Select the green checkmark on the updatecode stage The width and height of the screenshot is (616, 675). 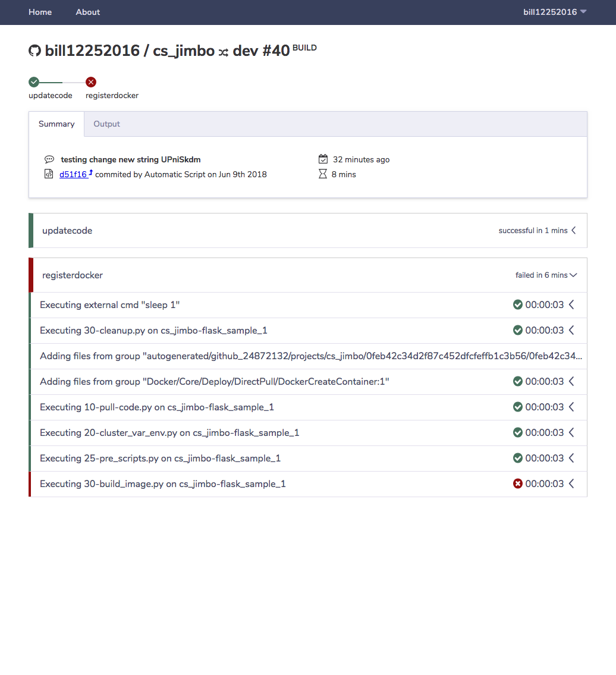click(x=33, y=81)
